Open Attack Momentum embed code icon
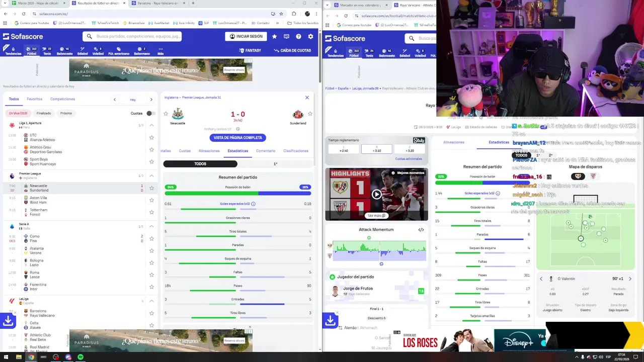The image size is (644, 362). click(x=421, y=230)
